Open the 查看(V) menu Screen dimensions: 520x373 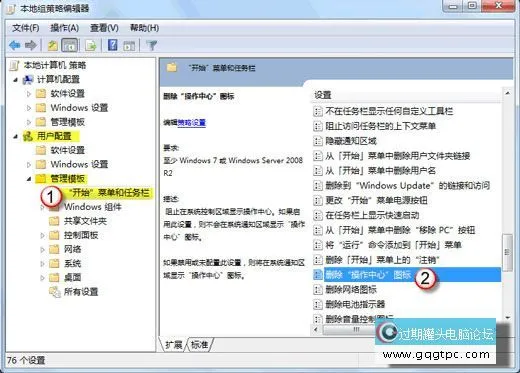(x=104, y=28)
